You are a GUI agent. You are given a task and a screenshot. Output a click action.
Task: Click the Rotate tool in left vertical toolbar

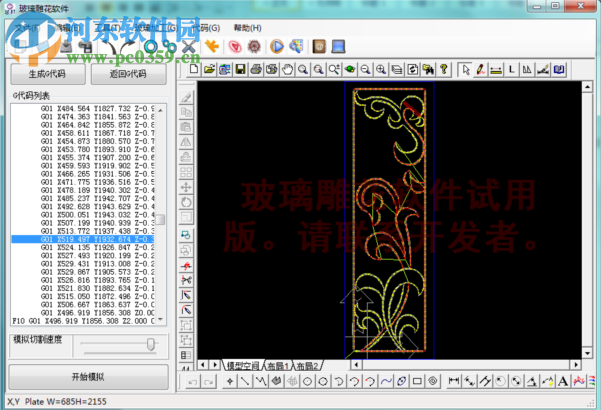[186, 202]
